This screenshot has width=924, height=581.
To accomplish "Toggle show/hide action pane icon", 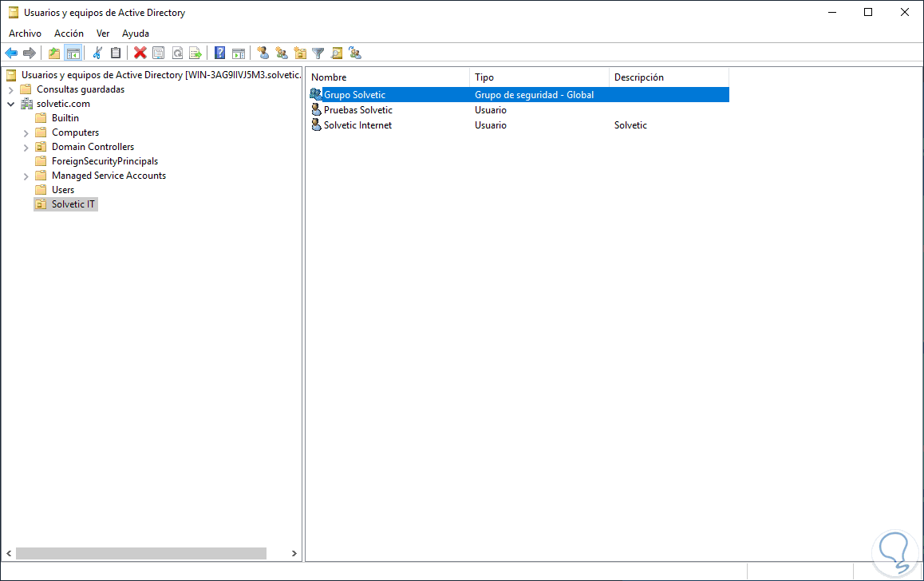I will click(x=238, y=53).
